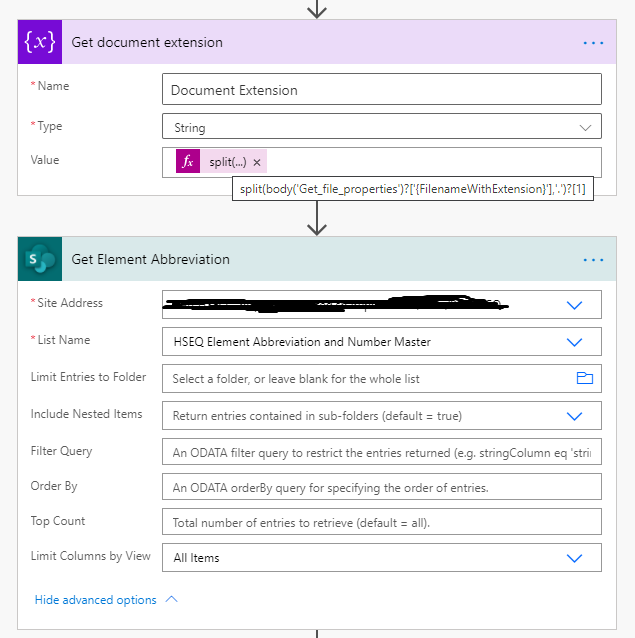
Task: Click the Order By label
Action: coord(54,486)
